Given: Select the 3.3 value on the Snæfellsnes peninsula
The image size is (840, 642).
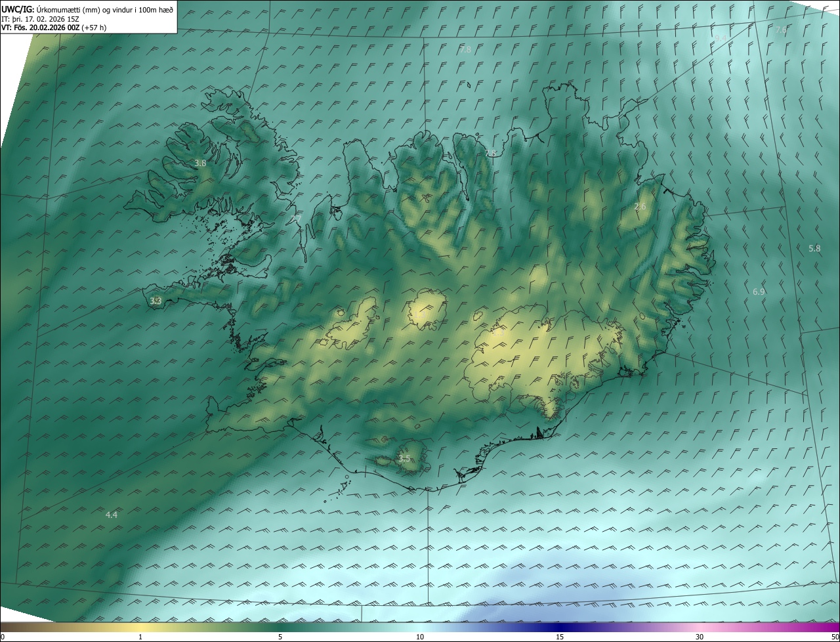Looking at the screenshot, I should point(156,301).
